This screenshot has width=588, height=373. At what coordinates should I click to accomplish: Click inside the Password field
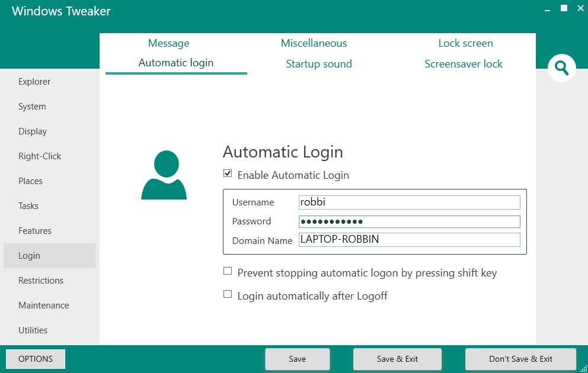tap(410, 221)
